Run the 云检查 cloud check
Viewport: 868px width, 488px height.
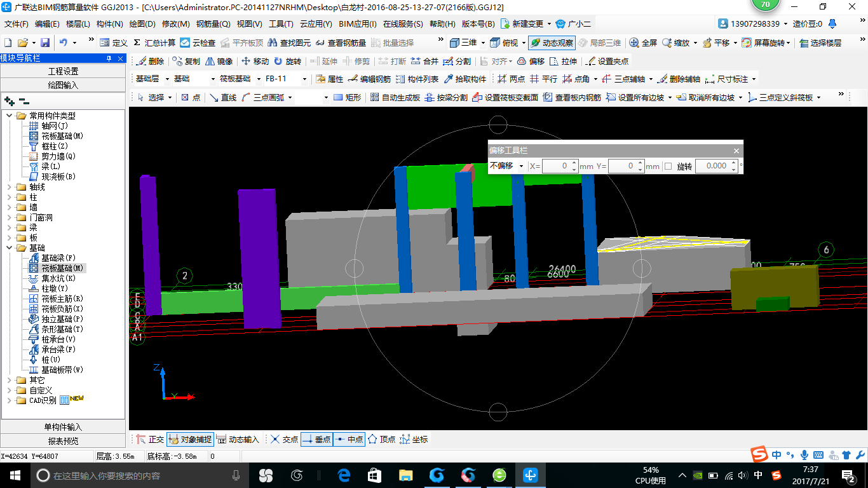[198, 43]
